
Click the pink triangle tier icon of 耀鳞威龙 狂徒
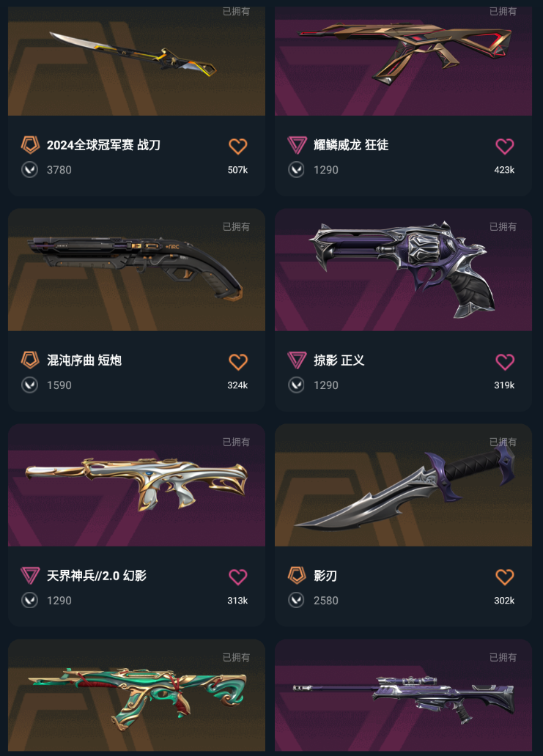[x=297, y=144]
